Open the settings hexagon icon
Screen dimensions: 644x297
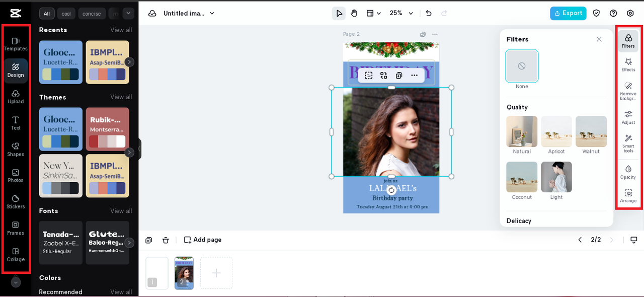coord(630,13)
